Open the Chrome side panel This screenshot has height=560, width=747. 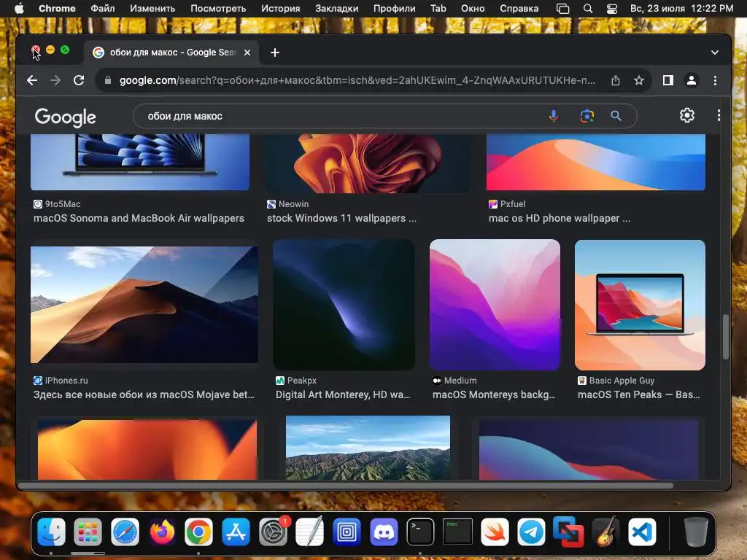tap(668, 80)
